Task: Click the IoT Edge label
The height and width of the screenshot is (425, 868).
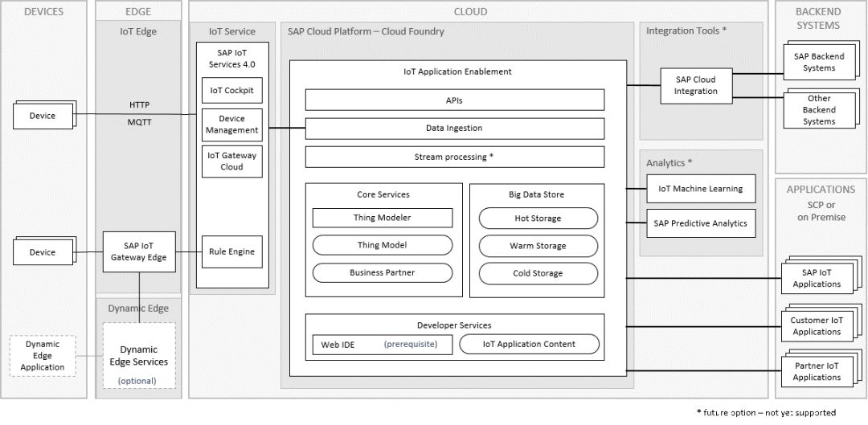Action: coord(138,31)
